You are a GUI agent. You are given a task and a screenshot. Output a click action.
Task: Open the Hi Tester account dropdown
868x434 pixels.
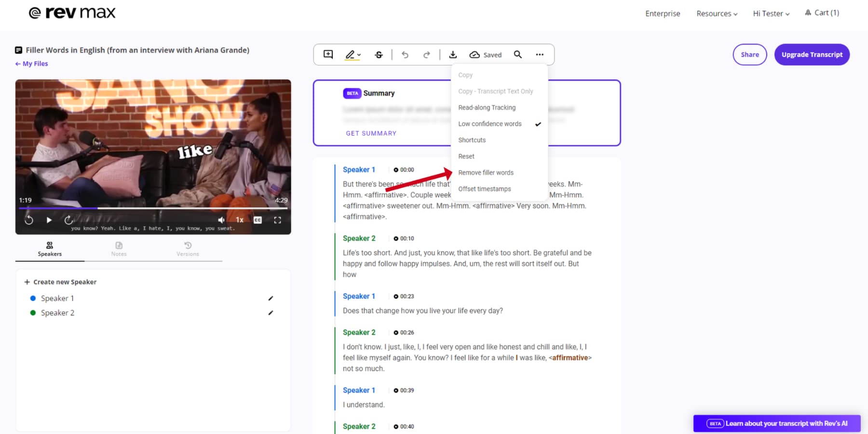(x=771, y=14)
